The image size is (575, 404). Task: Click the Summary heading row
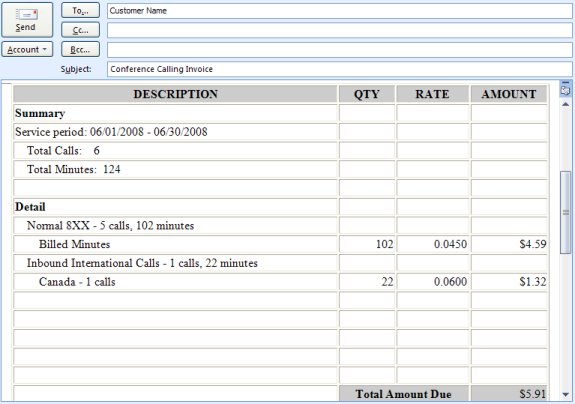(x=175, y=113)
